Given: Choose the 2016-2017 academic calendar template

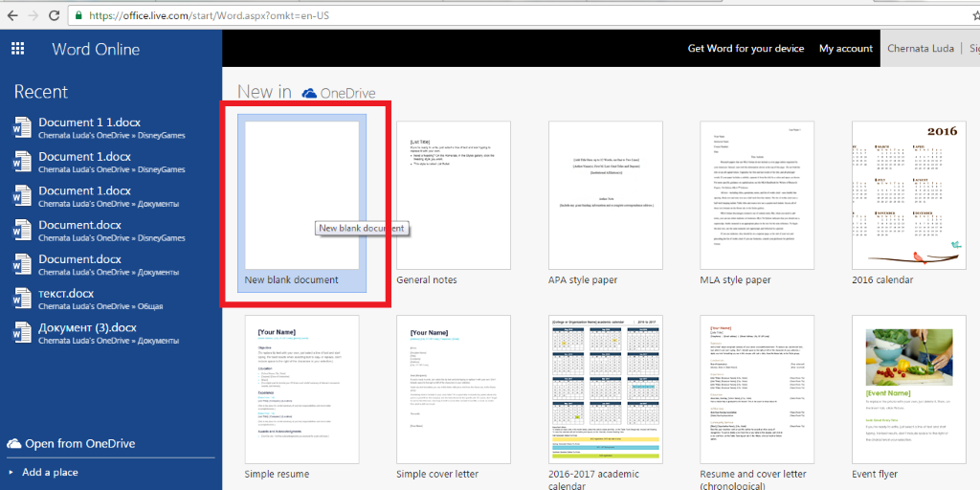Looking at the screenshot, I should coord(606,390).
